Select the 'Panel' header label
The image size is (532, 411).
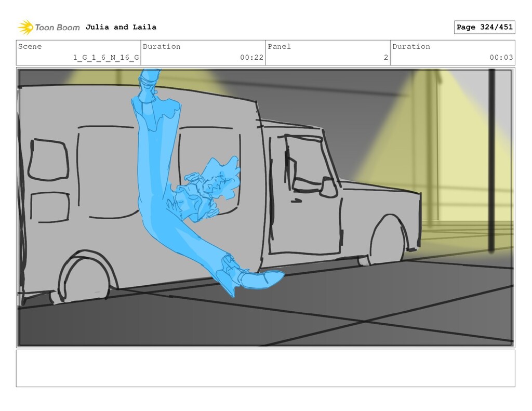tap(279, 46)
